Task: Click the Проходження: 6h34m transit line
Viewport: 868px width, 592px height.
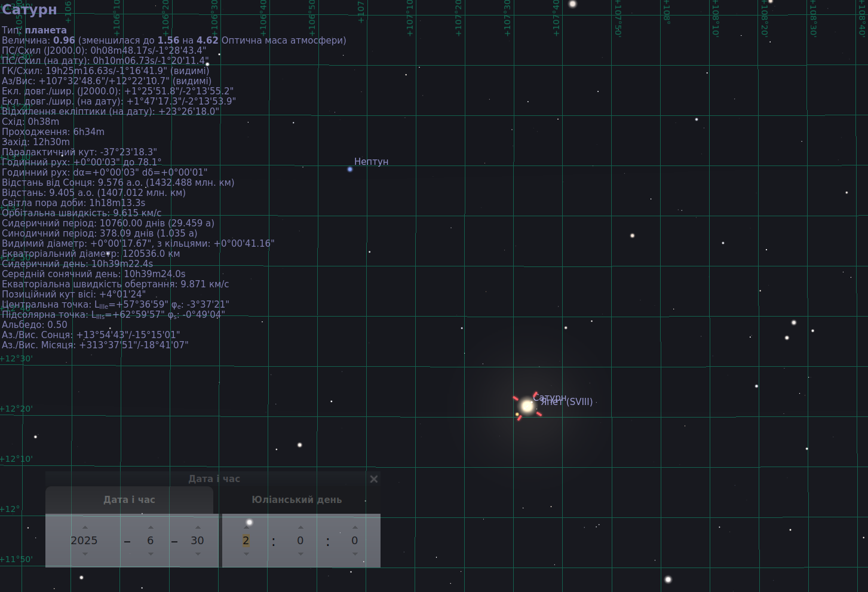Action: pyautogui.click(x=53, y=132)
